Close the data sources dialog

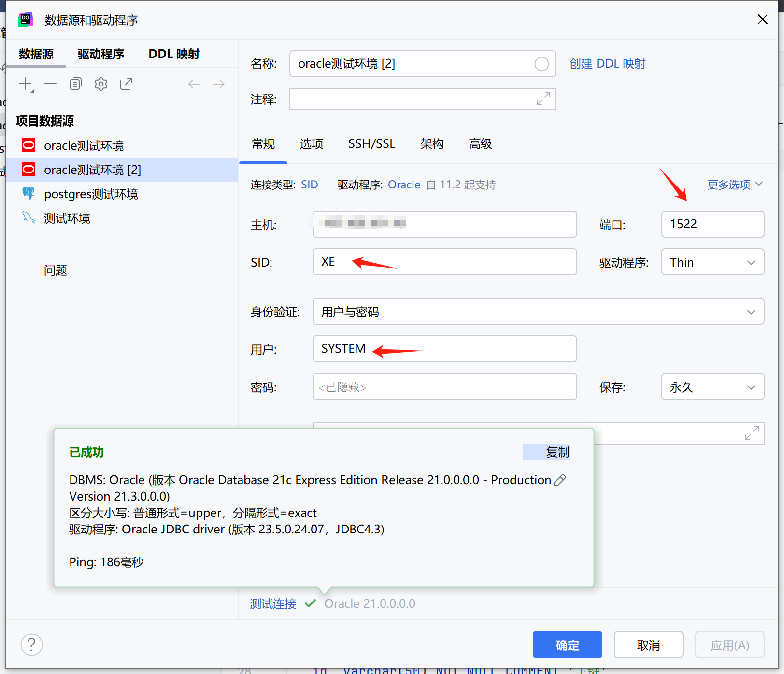(763, 19)
